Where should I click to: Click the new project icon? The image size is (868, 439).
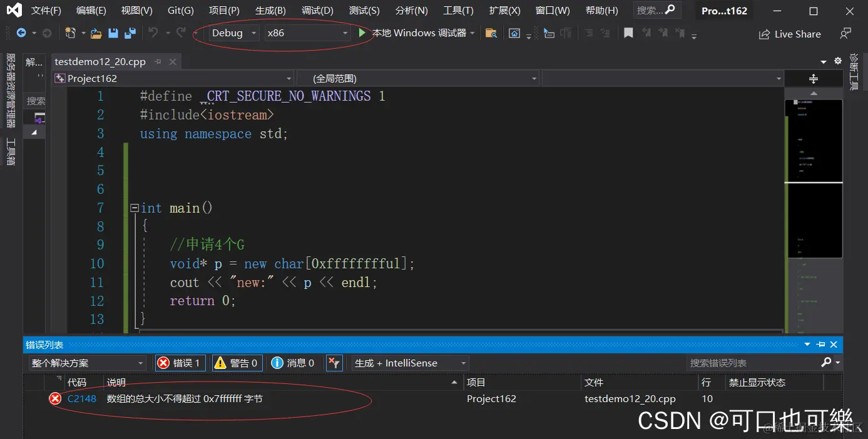point(71,33)
